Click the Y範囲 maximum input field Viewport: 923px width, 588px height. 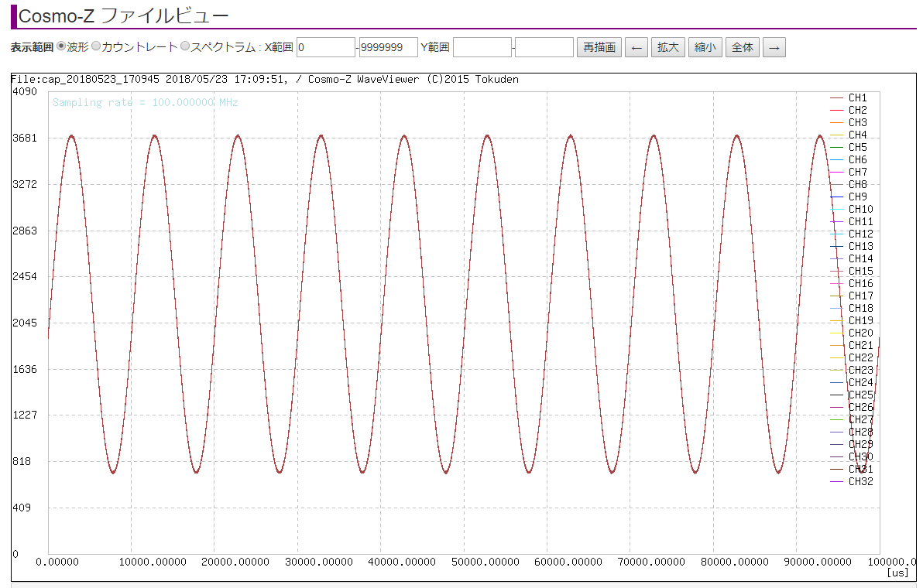544,47
